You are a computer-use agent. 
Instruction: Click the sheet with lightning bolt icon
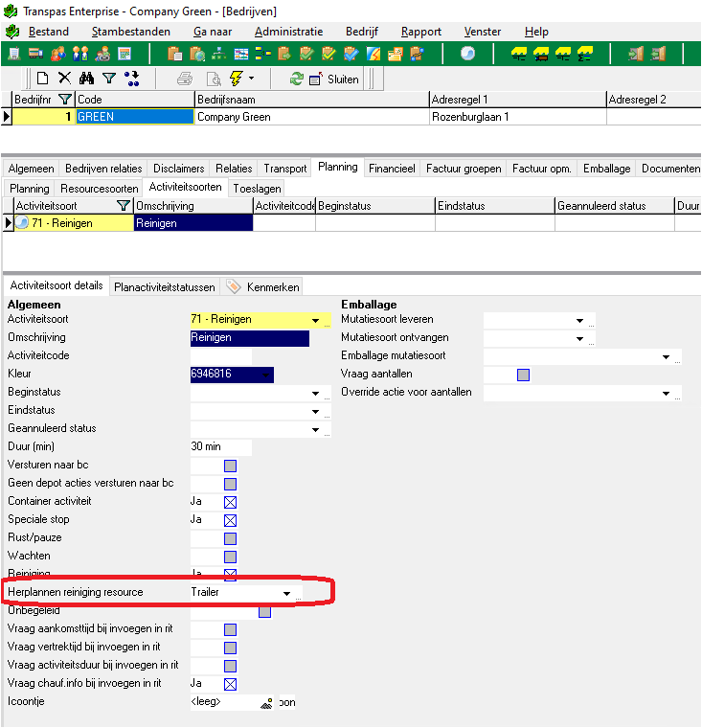[x=374, y=55]
